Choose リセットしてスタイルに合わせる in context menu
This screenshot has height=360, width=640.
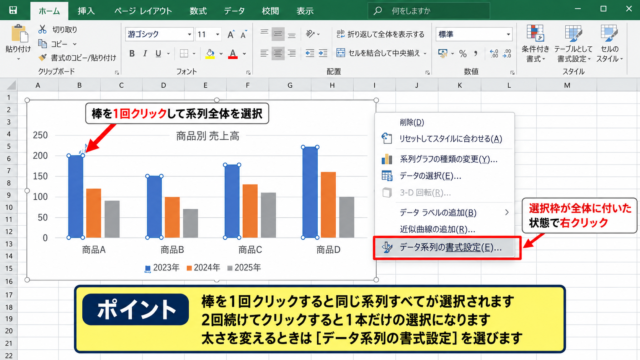pos(444,139)
